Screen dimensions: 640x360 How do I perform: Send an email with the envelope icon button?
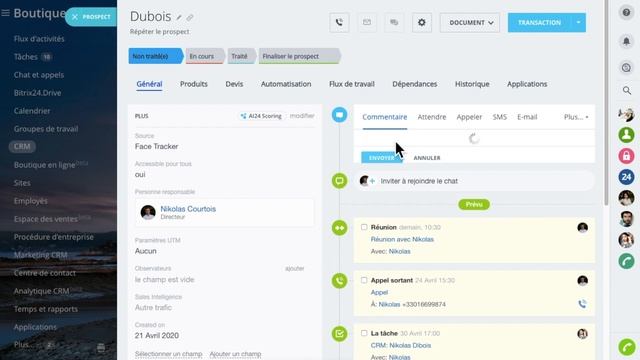pyautogui.click(x=367, y=22)
